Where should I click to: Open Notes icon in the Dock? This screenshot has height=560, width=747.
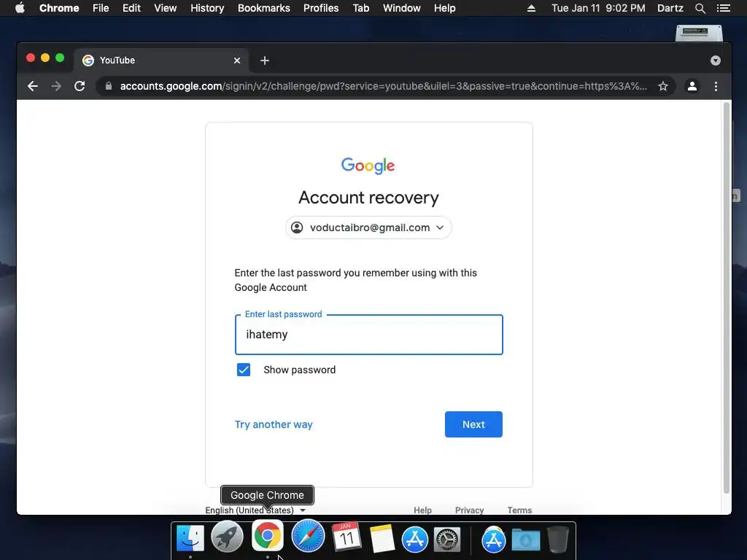(x=382, y=539)
